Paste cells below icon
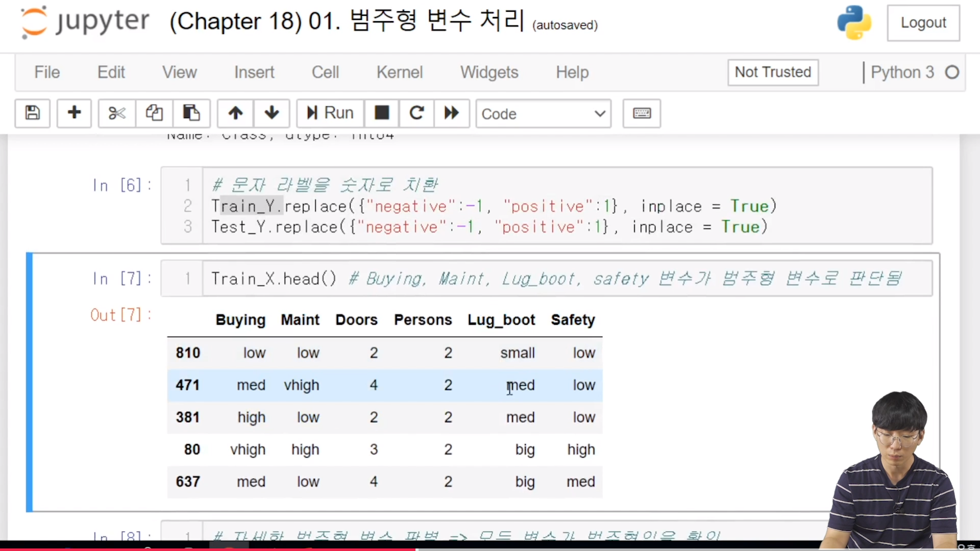This screenshot has height=551, width=980. [191, 113]
